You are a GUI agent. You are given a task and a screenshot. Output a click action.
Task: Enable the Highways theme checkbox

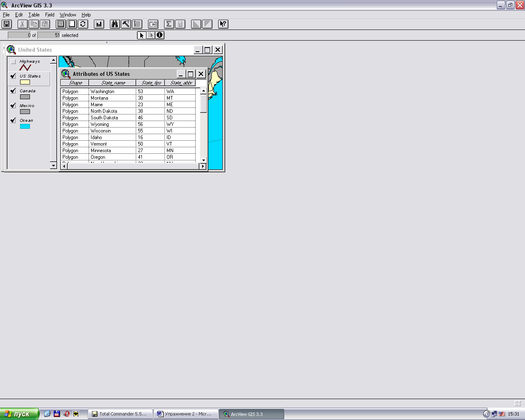pyautogui.click(x=13, y=62)
